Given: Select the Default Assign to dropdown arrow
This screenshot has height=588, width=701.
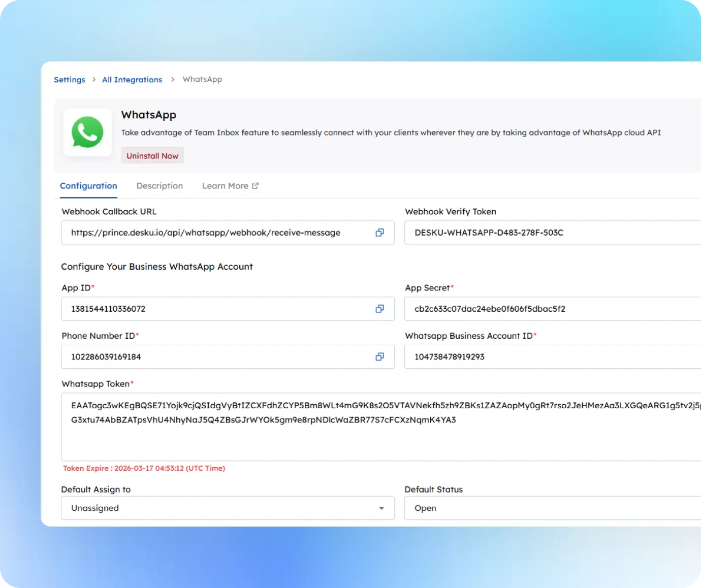Looking at the screenshot, I should click(381, 508).
